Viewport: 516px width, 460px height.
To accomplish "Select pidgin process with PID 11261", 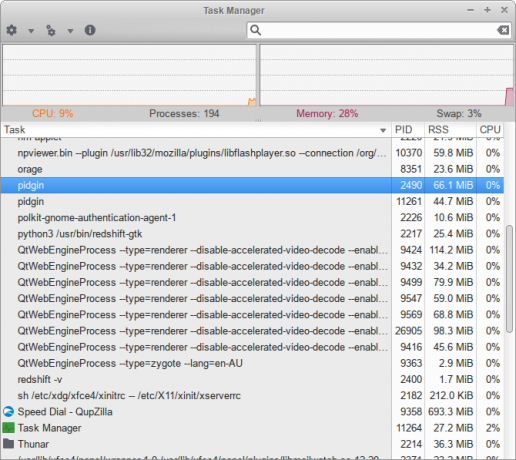I will pyautogui.click(x=252, y=201).
